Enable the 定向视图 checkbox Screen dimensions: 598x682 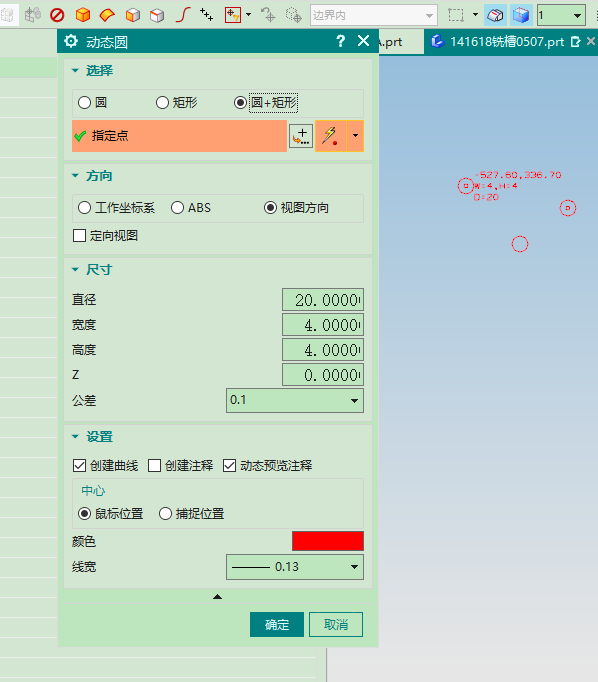[x=79, y=236]
